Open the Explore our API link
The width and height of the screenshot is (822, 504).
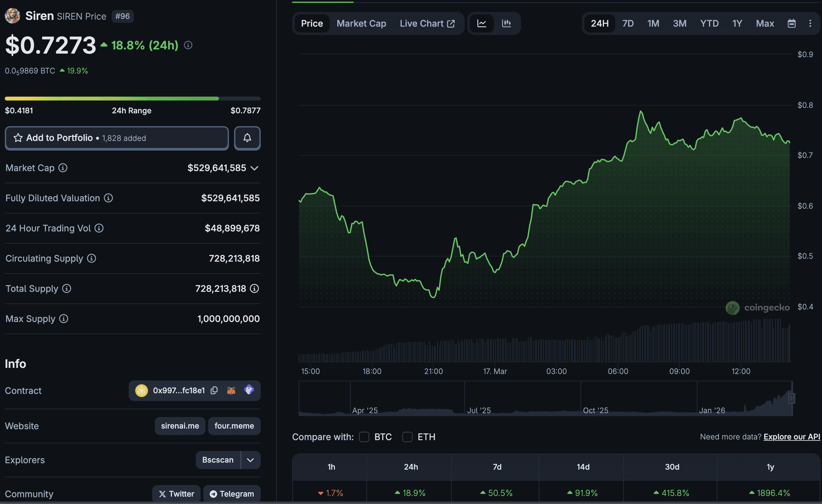pos(791,437)
